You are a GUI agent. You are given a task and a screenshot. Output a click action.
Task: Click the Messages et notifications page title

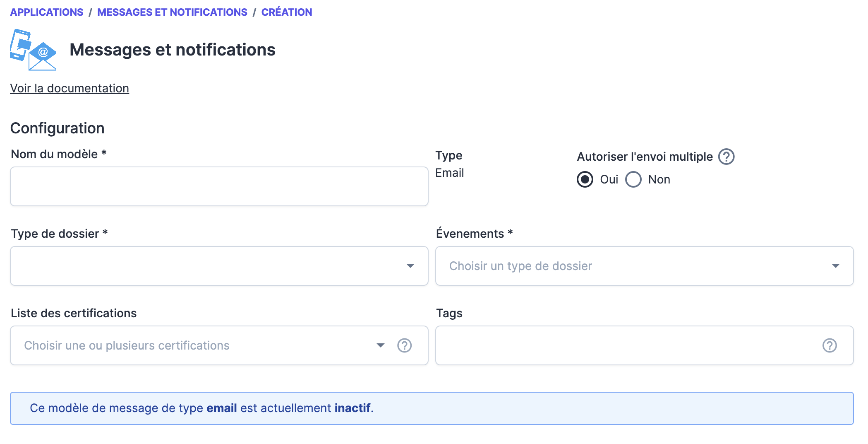[172, 50]
